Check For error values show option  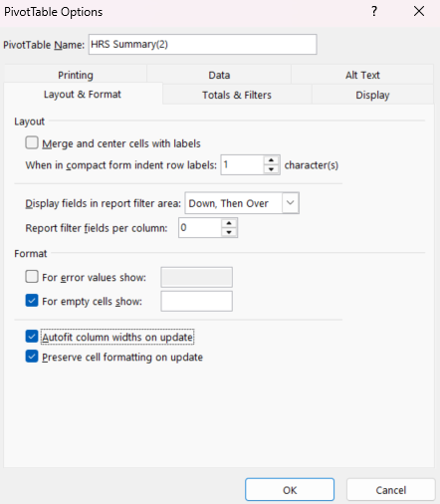[32, 277]
